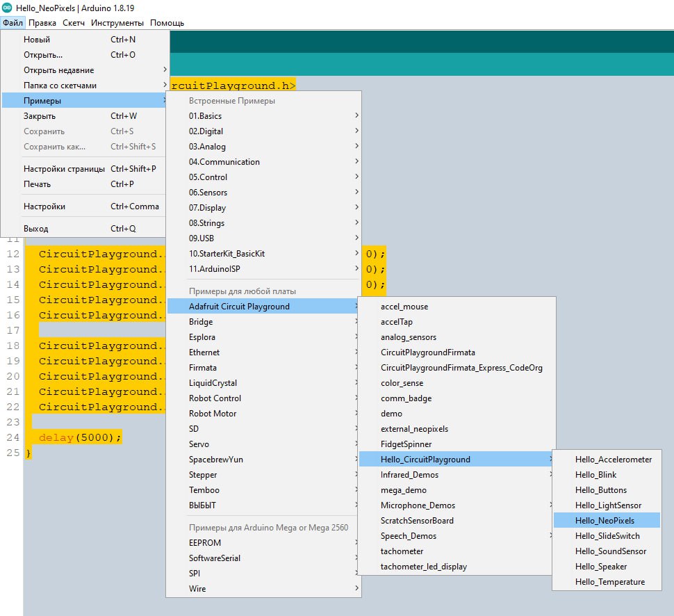Open the Esplora examples submenu
The width and height of the screenshot is (674, 616).
coord(263,337)
